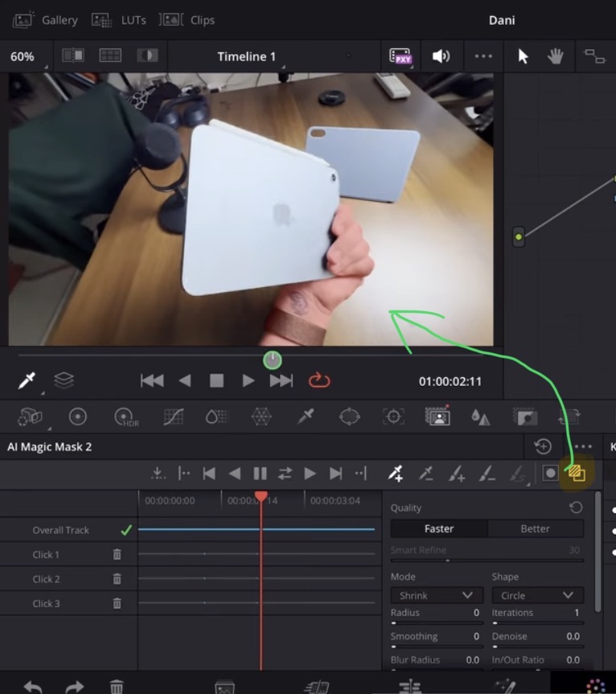Choose Better quality
This screenshot has width=616, height=694.
tap(536, 529)
